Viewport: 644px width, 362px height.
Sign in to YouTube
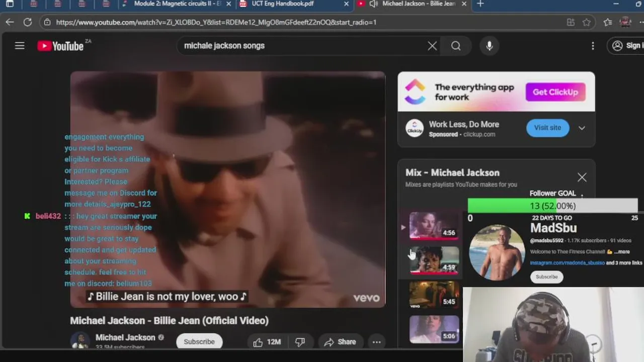coord(626,46)
